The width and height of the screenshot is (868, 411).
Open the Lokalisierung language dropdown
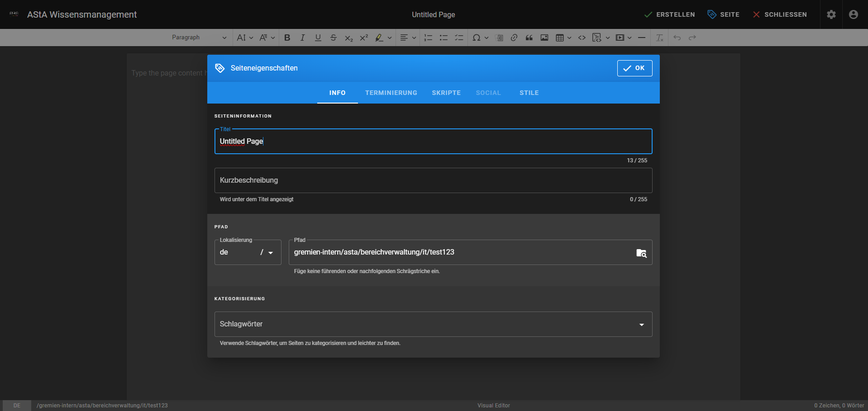click(x=248, y=252)
